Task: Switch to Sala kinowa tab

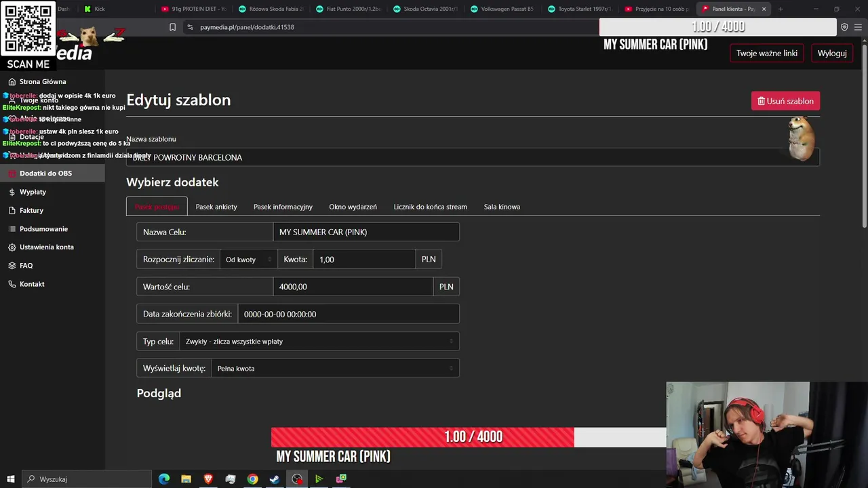Action: coord(502,207)
